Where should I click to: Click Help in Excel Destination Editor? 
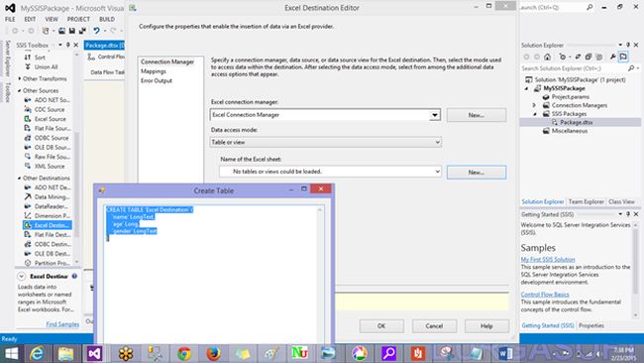point(486,326)
